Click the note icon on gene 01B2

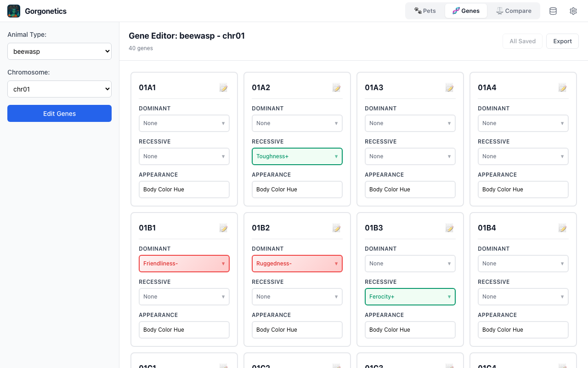(x=336, y=228)
